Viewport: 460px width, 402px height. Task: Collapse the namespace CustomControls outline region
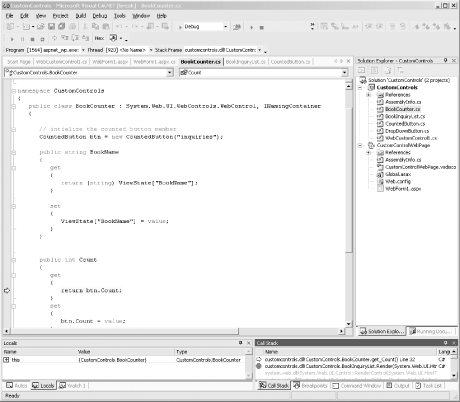pos(14,91)
